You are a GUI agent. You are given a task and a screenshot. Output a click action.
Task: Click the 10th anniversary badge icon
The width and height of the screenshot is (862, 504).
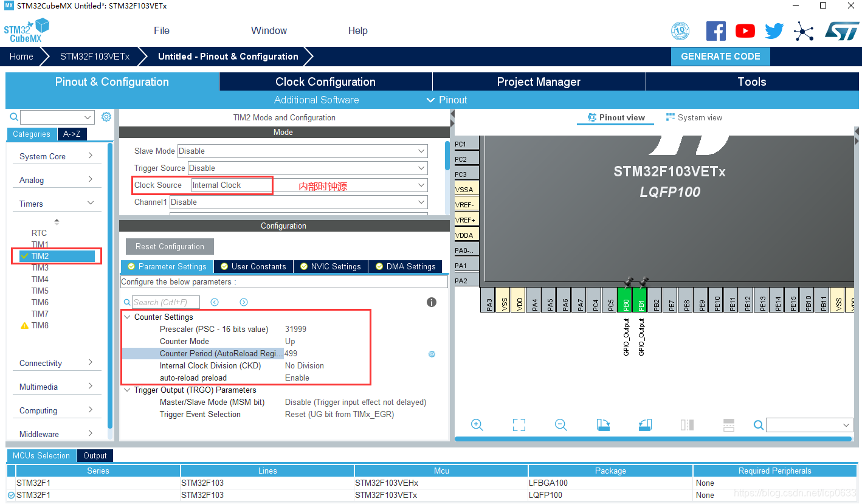680,31
